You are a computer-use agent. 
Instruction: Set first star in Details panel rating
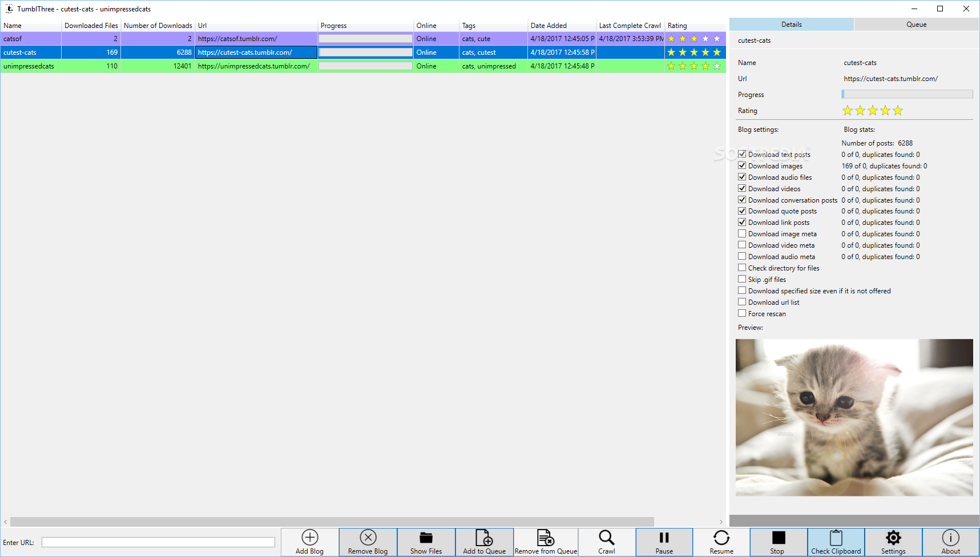(848, 111)
